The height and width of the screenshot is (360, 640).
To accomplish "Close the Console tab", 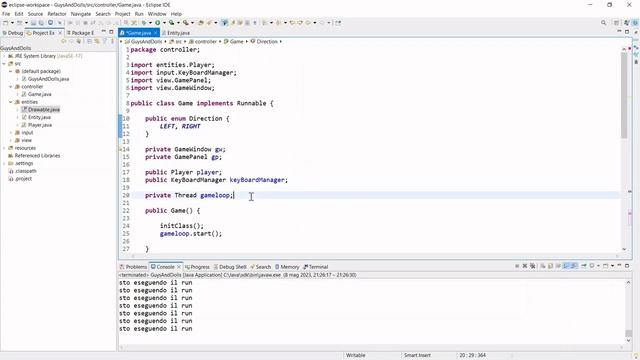I will click(x=179, y=267).
